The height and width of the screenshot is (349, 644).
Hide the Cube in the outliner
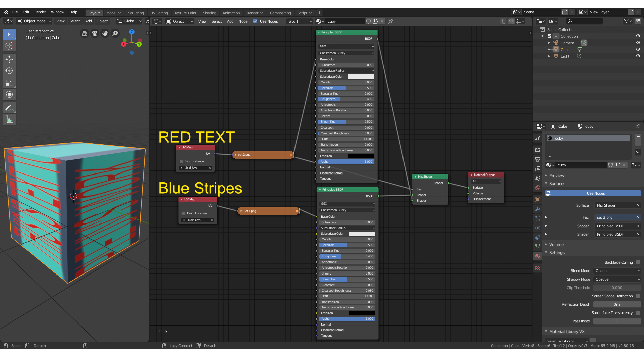coord(638,49)
